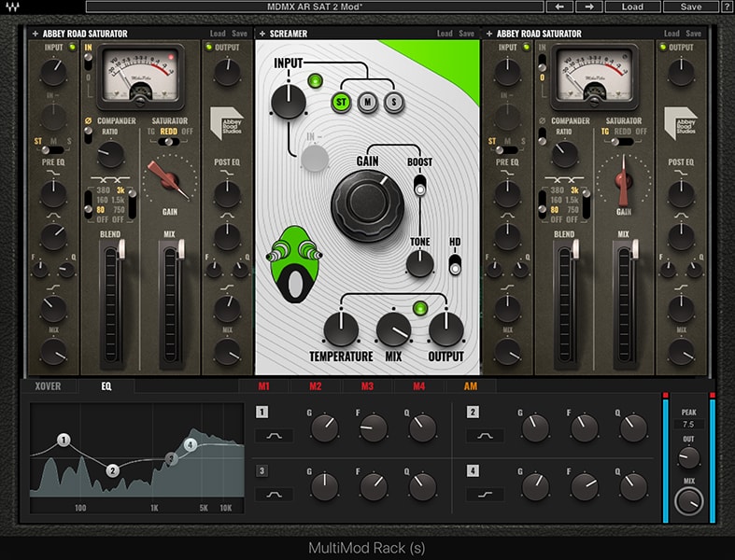Open the M4 modulator tab

coord(418,386)
